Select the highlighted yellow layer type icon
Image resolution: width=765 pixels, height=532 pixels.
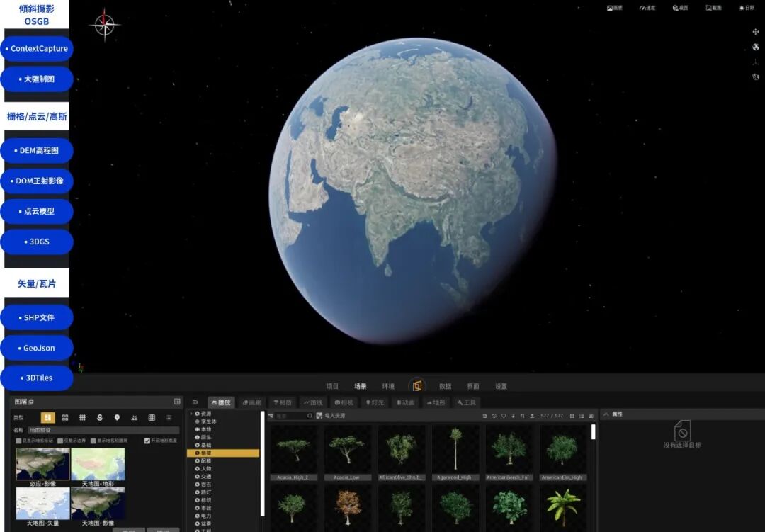[48, 418]
